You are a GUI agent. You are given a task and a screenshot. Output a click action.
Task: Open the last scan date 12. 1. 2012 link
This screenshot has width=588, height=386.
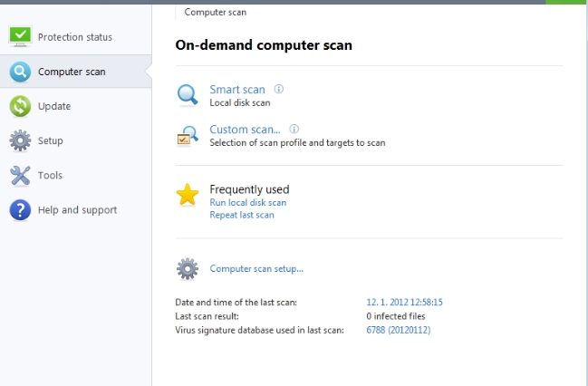click(x=410, y=302)
